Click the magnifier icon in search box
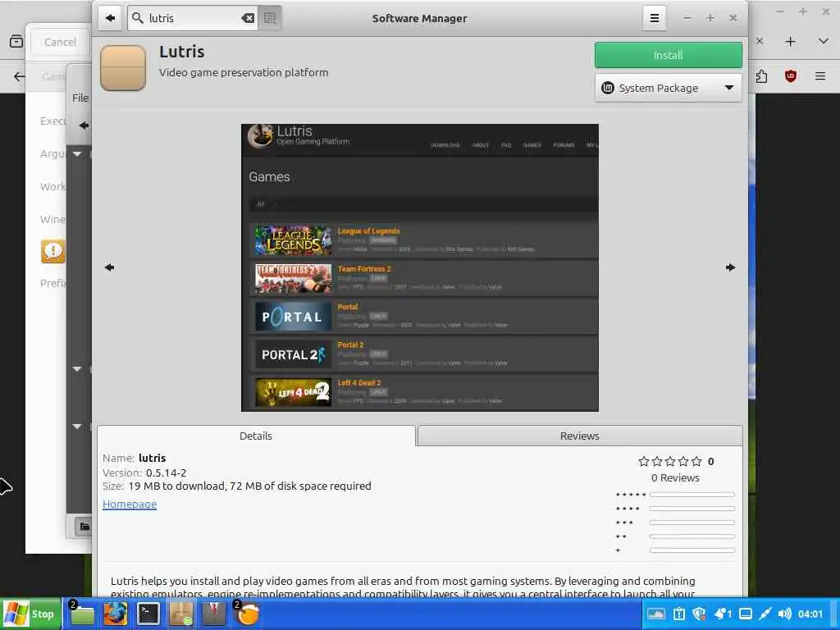840x630 pixels. pyautogui.click(x=138, y=18)
